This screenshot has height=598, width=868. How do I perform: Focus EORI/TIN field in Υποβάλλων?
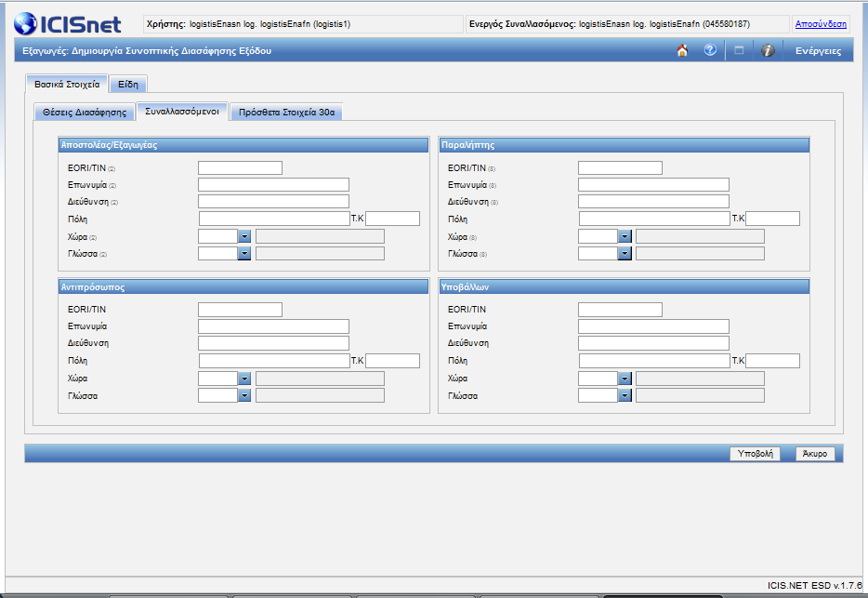(x=620, y=310)
